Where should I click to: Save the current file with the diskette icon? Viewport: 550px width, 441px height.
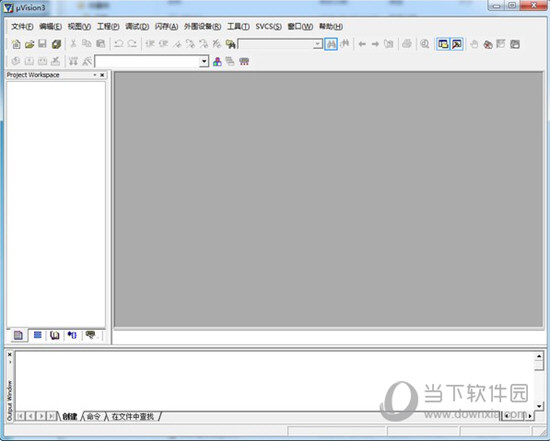click(x=42, y=44)
